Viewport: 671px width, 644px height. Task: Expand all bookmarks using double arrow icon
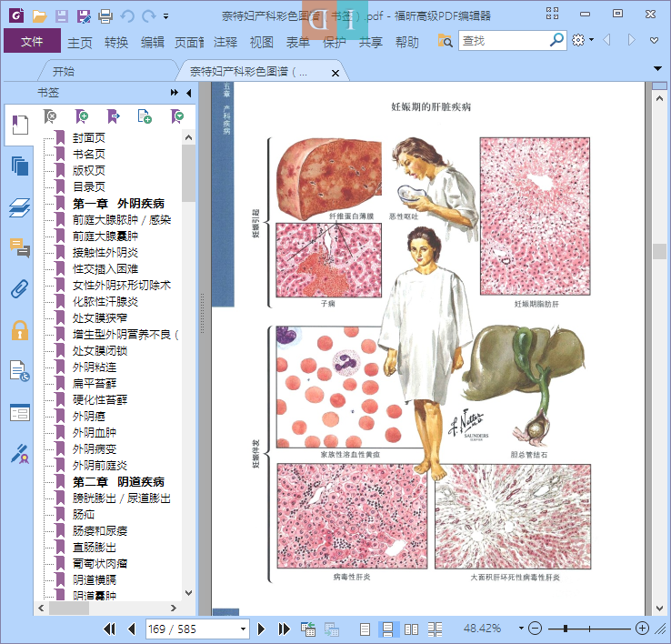click(x=175, y=93)
